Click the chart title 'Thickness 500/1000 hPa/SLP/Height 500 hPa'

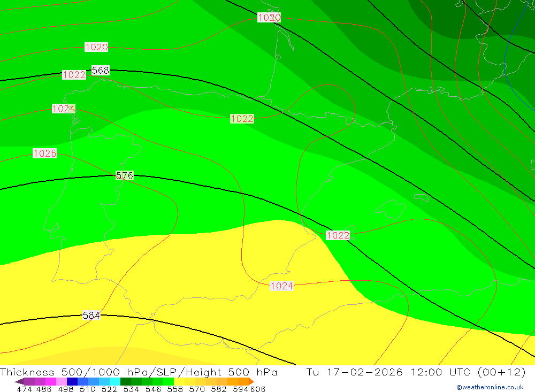[x=139, y=372]
